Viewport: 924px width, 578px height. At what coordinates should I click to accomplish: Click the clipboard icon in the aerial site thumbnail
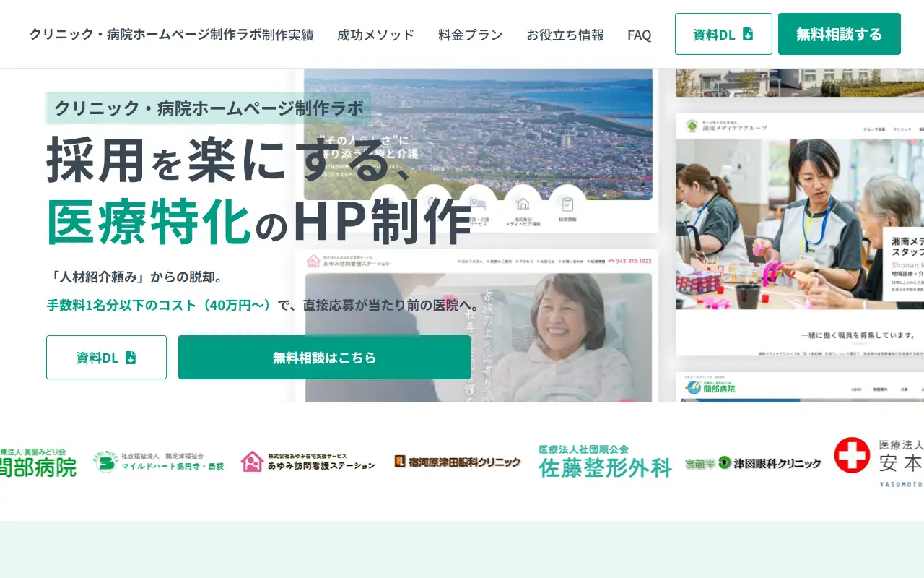coord(567,204)
